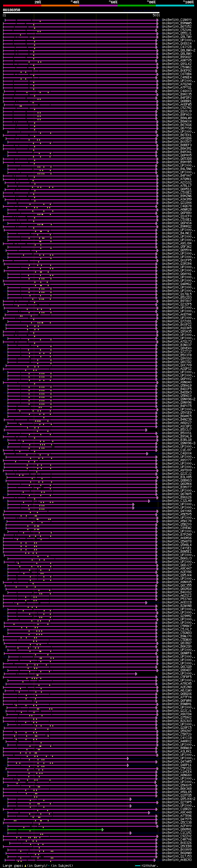
Task: Click the UniRef100_A9C448 label
Action: click(x=177, y=812)
